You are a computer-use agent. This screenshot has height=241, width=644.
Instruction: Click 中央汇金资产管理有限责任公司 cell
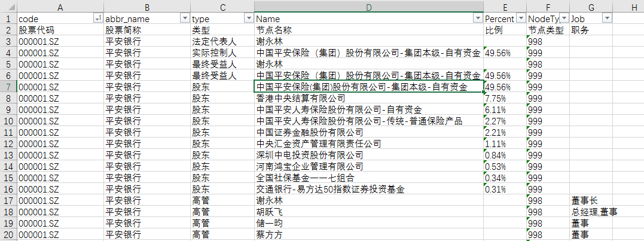coord(369,144)
